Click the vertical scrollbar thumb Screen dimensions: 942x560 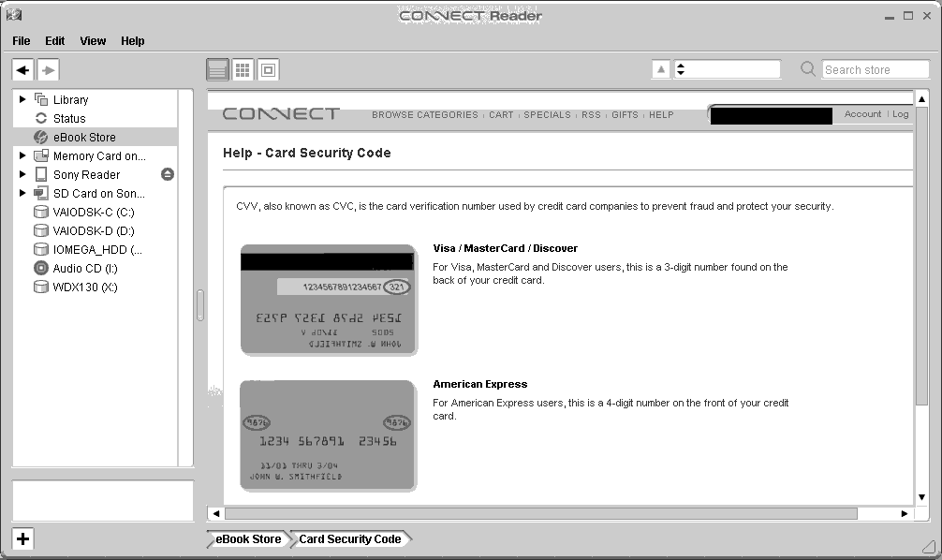[x=921, y=256]
